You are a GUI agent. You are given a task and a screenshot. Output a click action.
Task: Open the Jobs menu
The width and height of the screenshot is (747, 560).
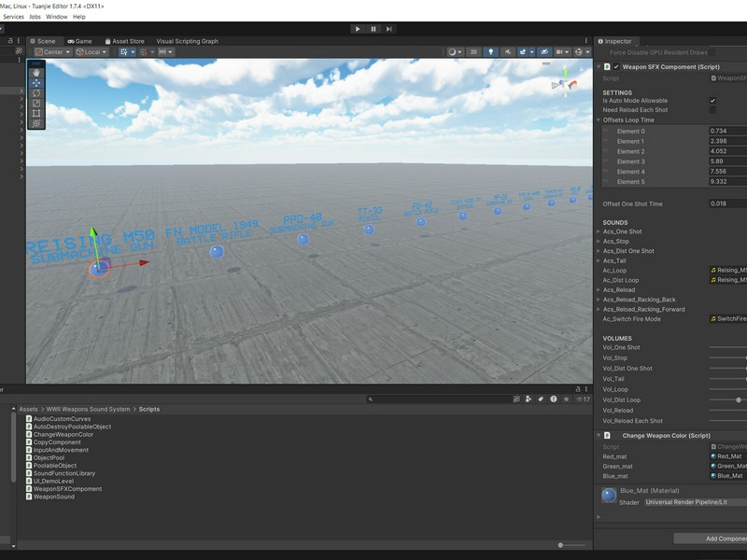point(35,17)
